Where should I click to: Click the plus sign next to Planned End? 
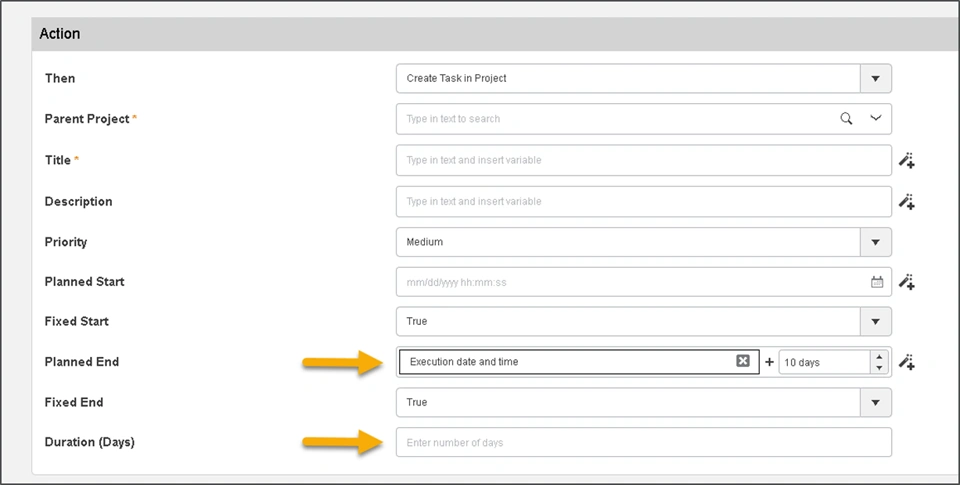(769, 362)
